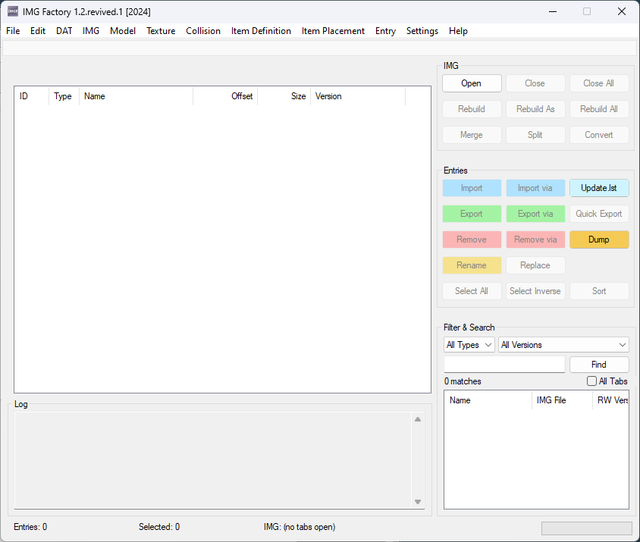Screen dimensions: 640x542
Task: Click the Remove via button
Action: pos(535,240)
